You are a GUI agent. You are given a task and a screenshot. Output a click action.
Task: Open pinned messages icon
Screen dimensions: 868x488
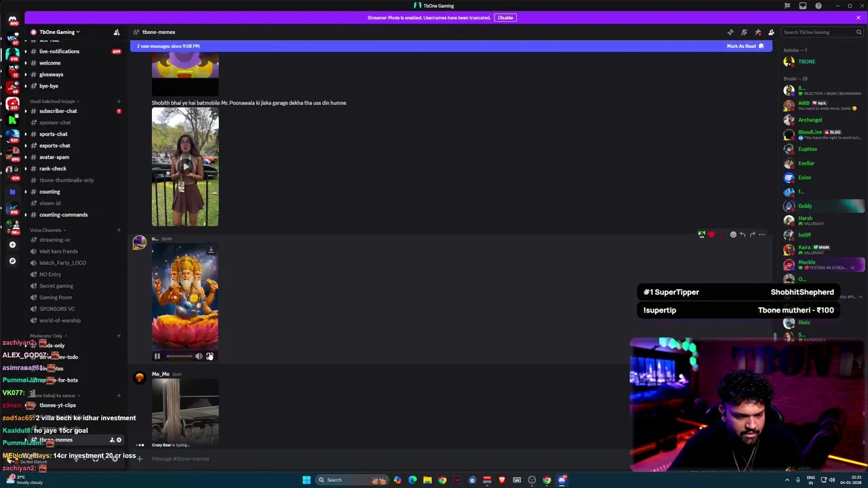[757, 32]
